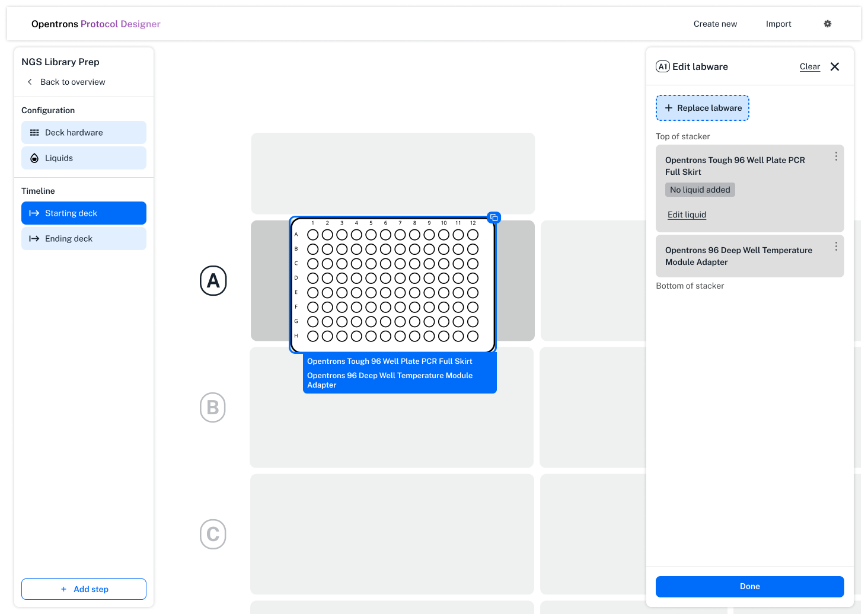Open Liquids configuration
This screenshot has height=614, width=868.
pos(84,158)
